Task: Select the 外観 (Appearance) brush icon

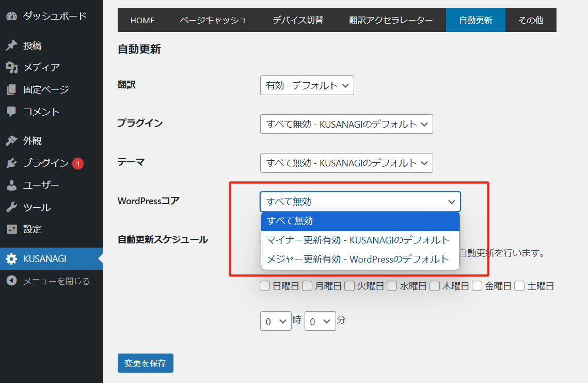Action: (x=11, y=140)
